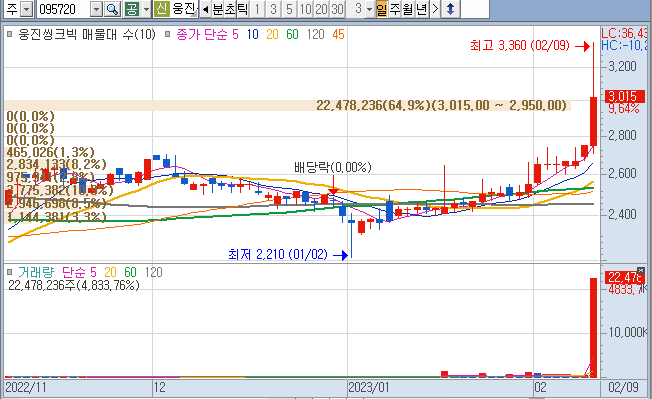Expand the stock code history dropdown
This screenshot has width=652, height=399.
(x=96, y=9)
